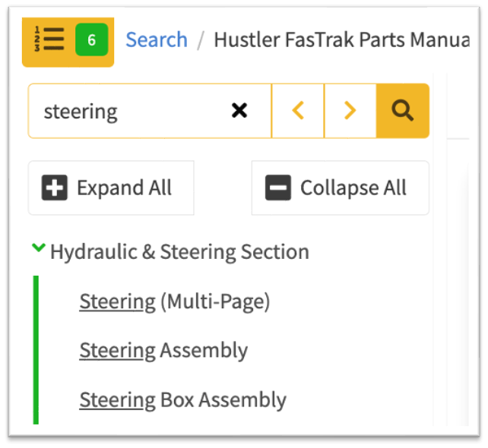Open the Search breadcrumb link
This screenshot has width=488, height=448.
(x=157, y=39)
